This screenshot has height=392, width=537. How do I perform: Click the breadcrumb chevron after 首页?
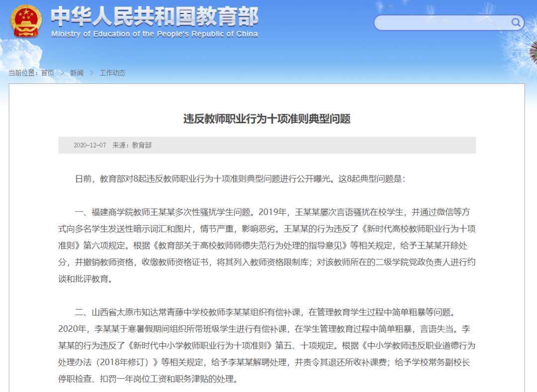62,73
